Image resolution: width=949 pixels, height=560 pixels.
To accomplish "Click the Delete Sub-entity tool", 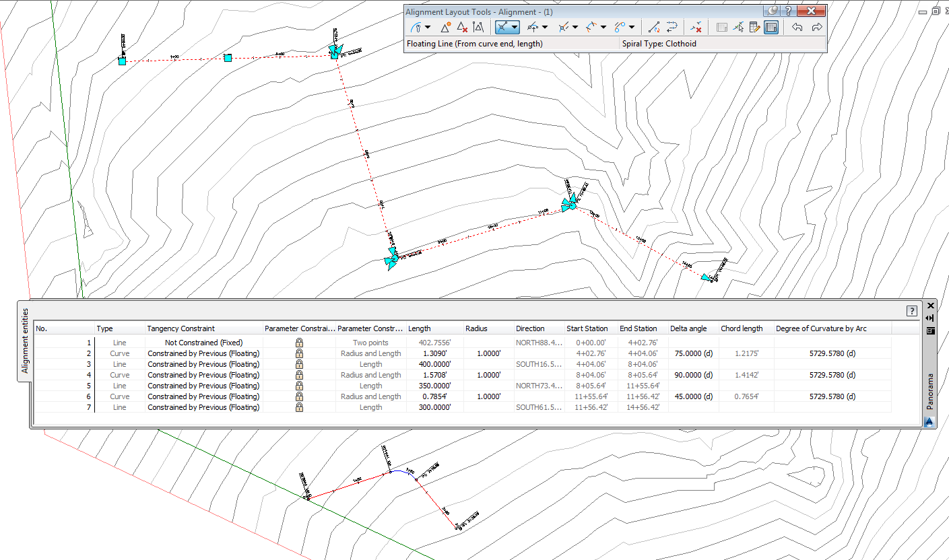I will point(696,28).
